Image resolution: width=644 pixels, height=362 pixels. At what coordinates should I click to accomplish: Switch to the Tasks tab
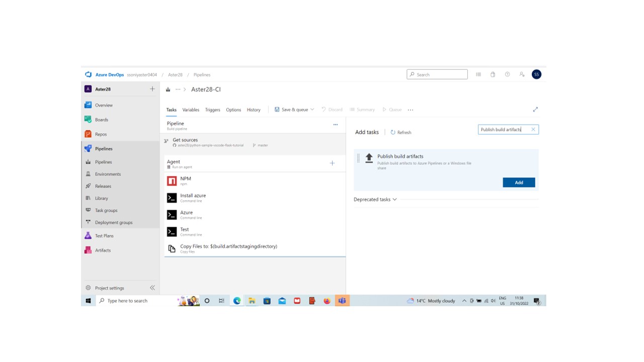click(x=172, y=110)
